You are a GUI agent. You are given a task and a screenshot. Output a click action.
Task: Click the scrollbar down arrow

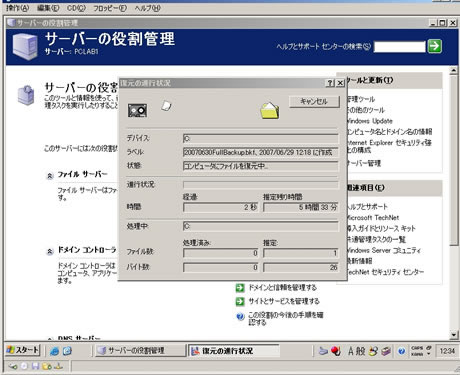(x=453, y=335)
